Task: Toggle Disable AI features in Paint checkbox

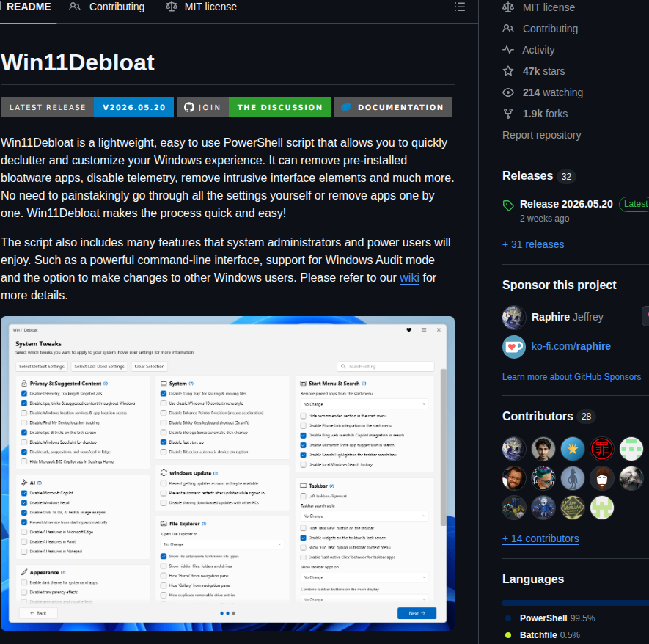Action: [24, 541]
